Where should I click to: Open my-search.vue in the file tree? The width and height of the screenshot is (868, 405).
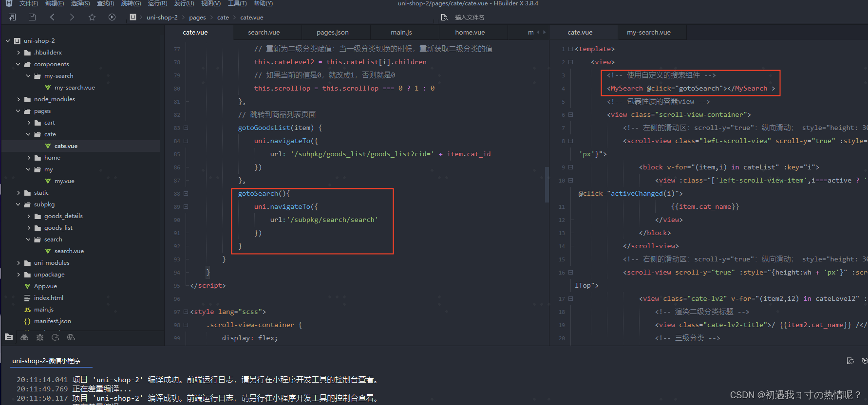pyautogui.click(x=75, y=88)
